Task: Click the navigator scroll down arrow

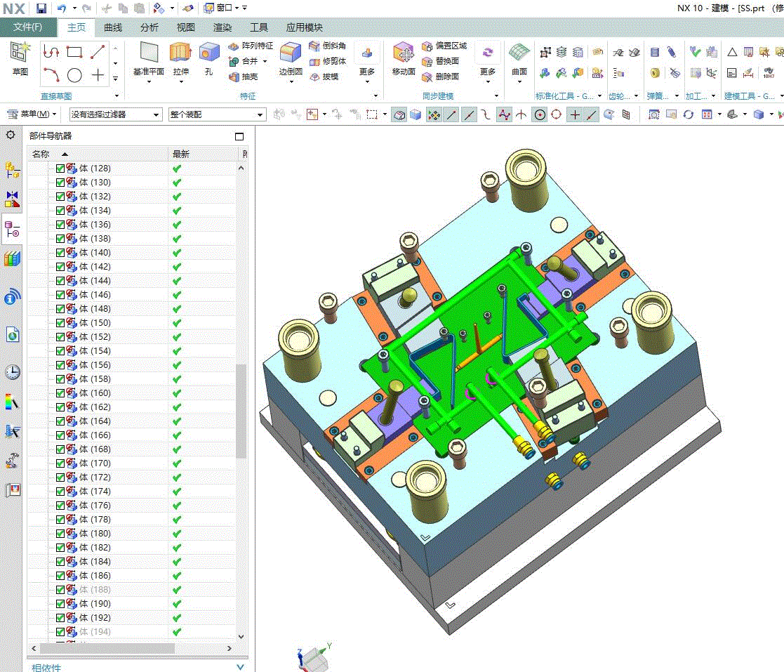Action: (241, 636)
